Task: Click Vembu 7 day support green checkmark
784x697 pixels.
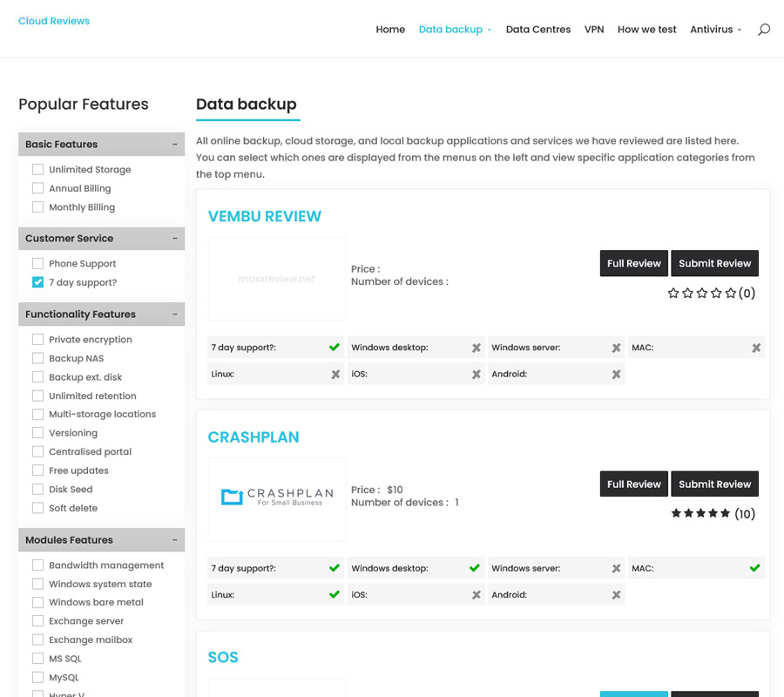Action: 335,347
